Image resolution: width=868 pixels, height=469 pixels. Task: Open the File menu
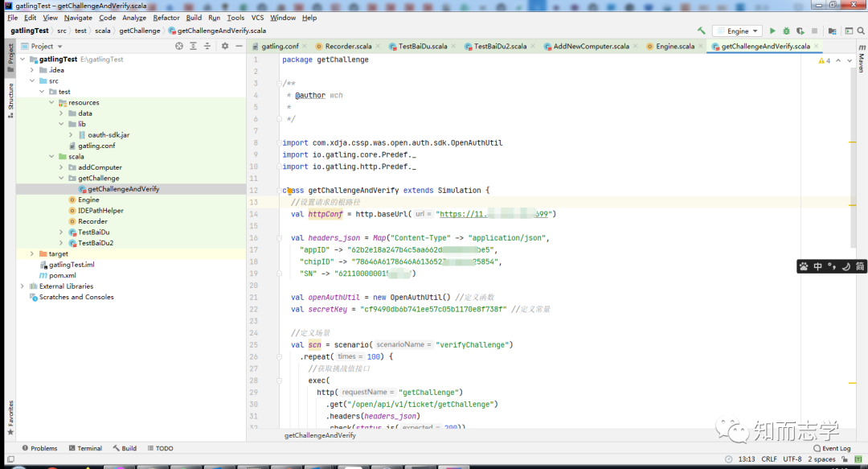[13, 18]
